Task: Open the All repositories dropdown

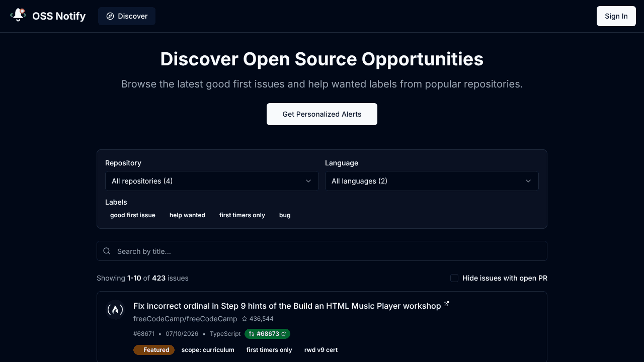Action: [x=212, y=181]
